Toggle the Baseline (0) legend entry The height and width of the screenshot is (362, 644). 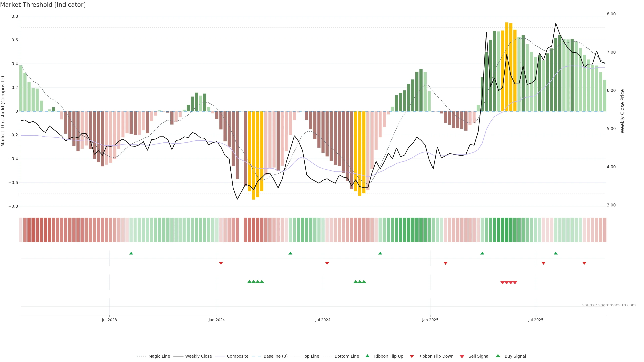coord(276,356)
